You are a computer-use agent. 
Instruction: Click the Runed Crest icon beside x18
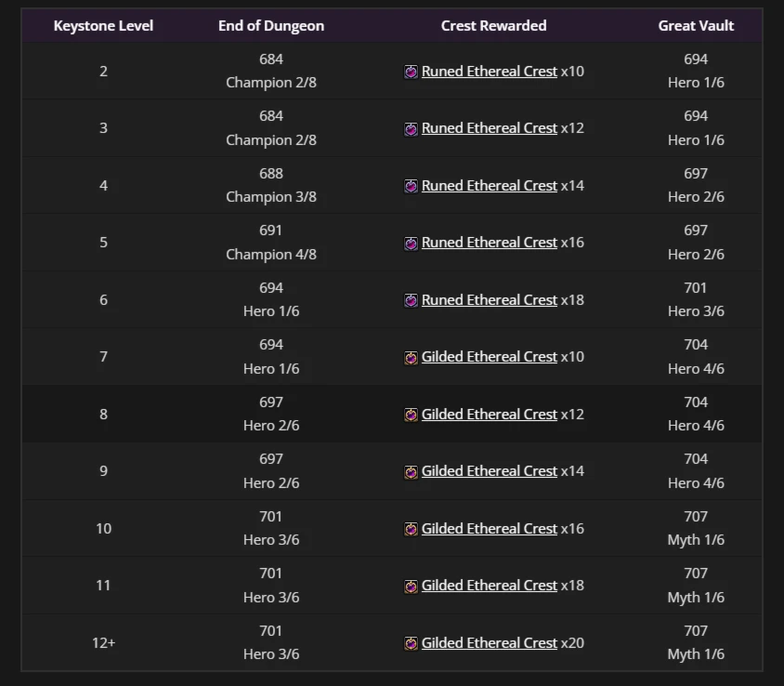(411, 300)
